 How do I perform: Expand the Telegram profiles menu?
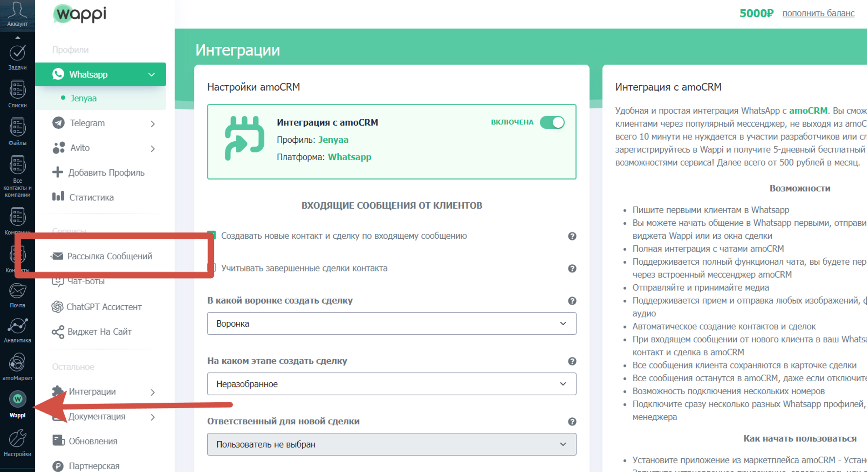pos(104,123)
